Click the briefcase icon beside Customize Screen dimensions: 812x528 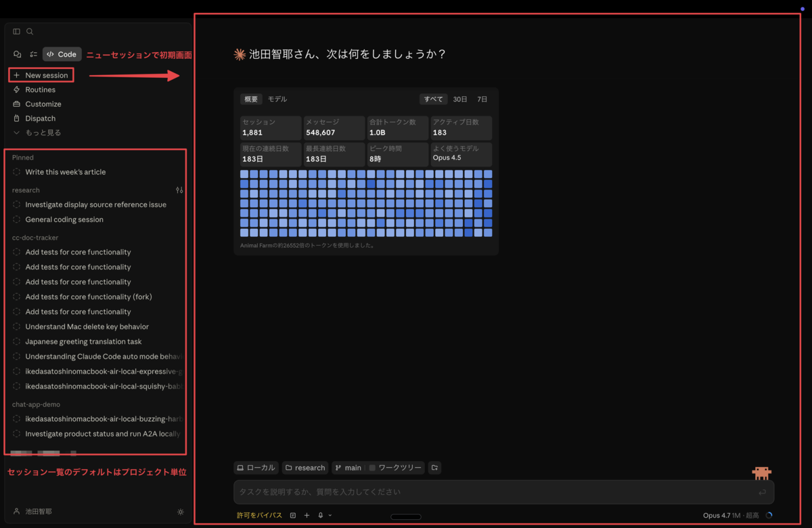tap(17, 104)
